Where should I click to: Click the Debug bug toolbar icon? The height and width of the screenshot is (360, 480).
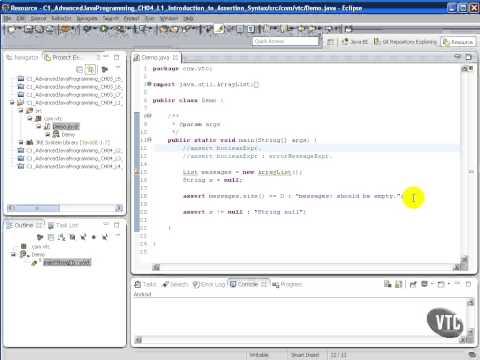click(x=88, y=30)
